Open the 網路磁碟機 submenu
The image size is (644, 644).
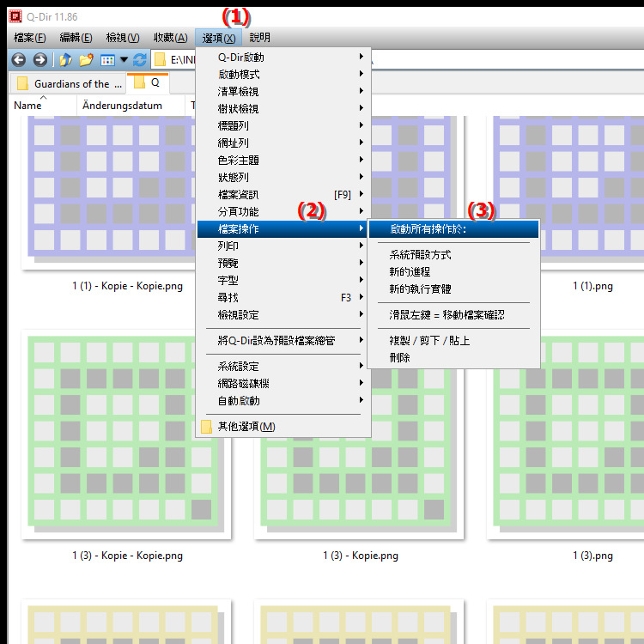coord(284,384)
